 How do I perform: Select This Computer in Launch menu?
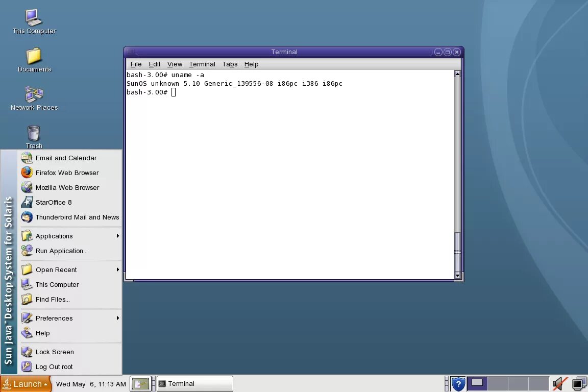pyautogui.click(x=70, y=284)
